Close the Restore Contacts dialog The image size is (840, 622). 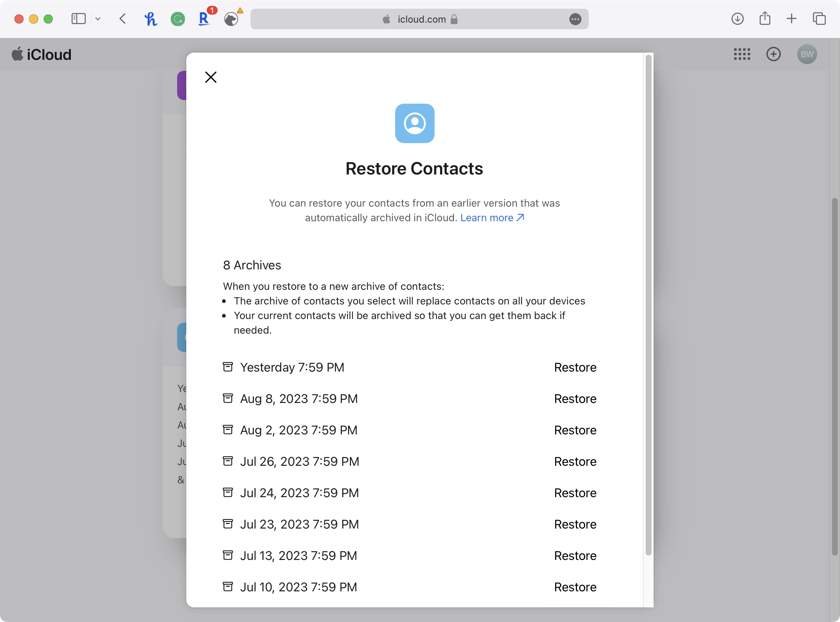[x=211, y=77]
